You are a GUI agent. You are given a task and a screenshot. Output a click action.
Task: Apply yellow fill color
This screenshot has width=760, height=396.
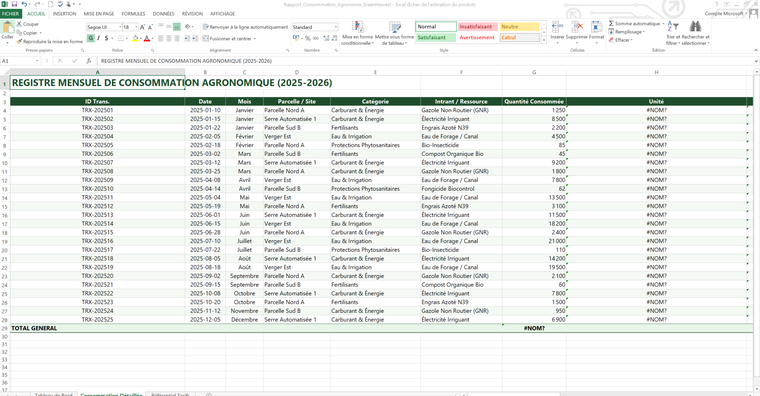pos(135,38)
